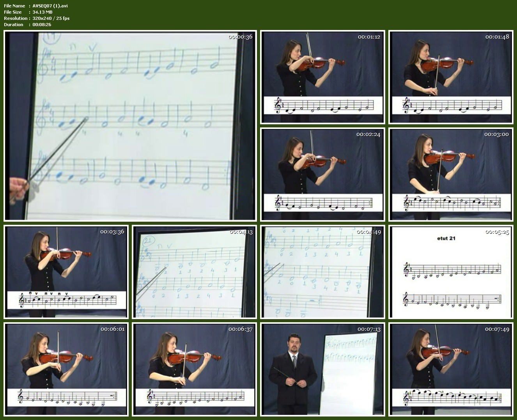This screenshot has height=420, width=517.
Task: Click the man in suit thumbnail
Action: point(322,369)
